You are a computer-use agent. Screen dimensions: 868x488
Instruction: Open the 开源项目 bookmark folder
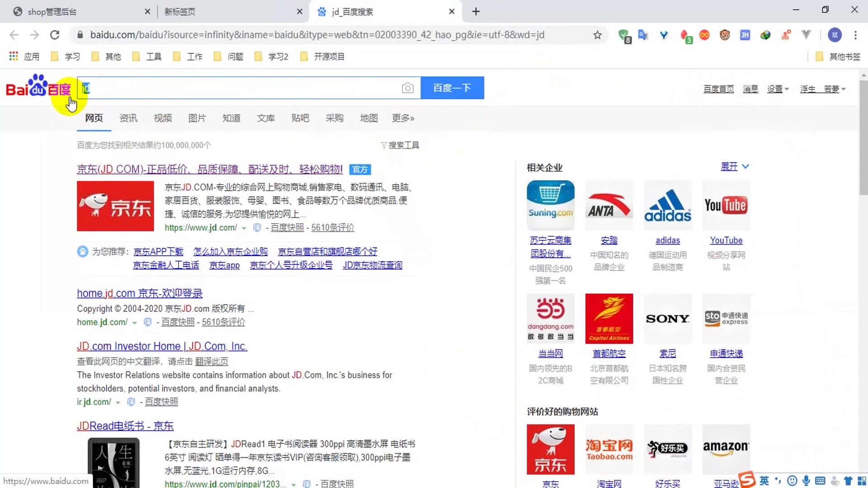pos(323,56)
